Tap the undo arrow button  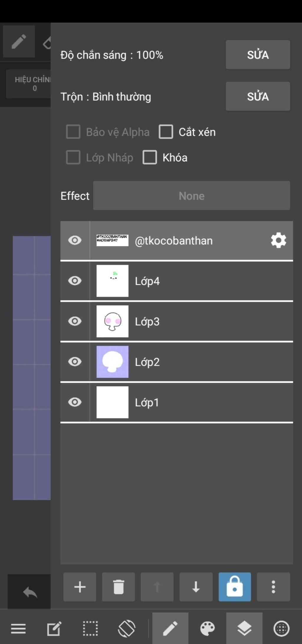(x=30, y=592)
